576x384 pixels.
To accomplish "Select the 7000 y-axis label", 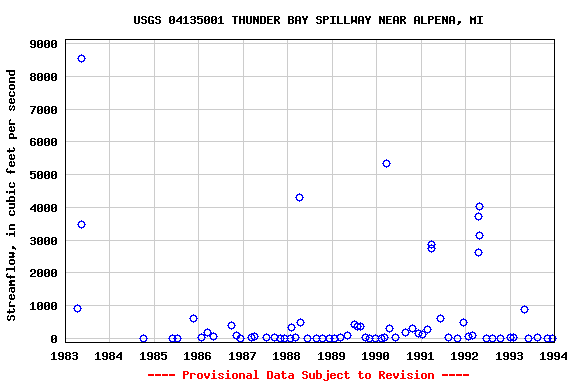I will pyautogui.click(x=43, y=110).
